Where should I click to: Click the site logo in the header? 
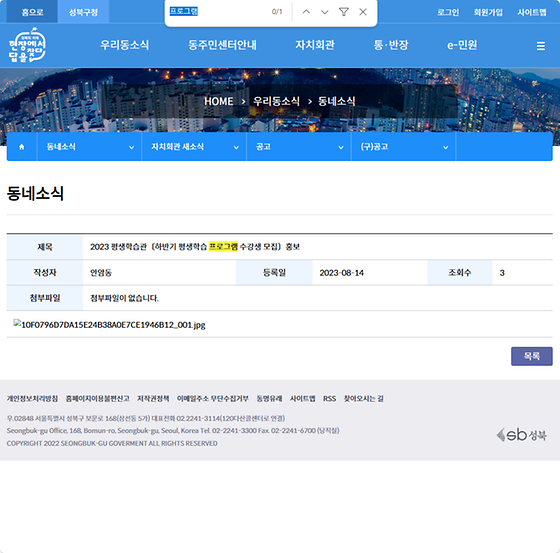27,45
